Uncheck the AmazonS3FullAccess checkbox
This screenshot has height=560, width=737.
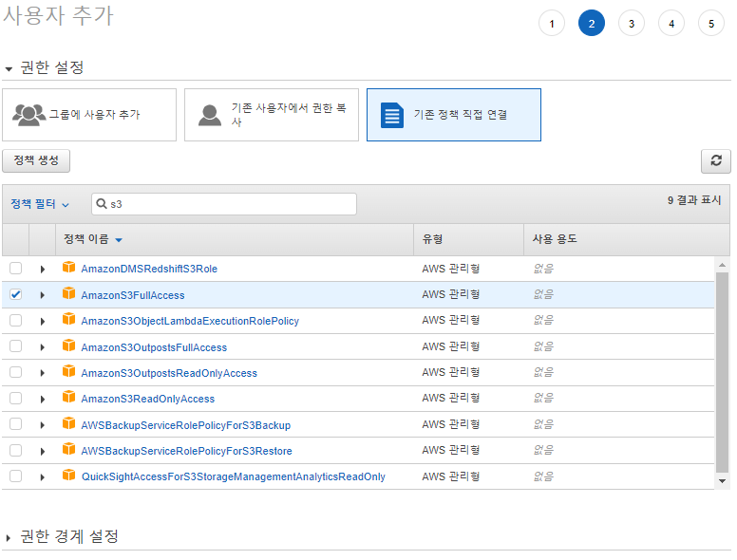[15, 294]
